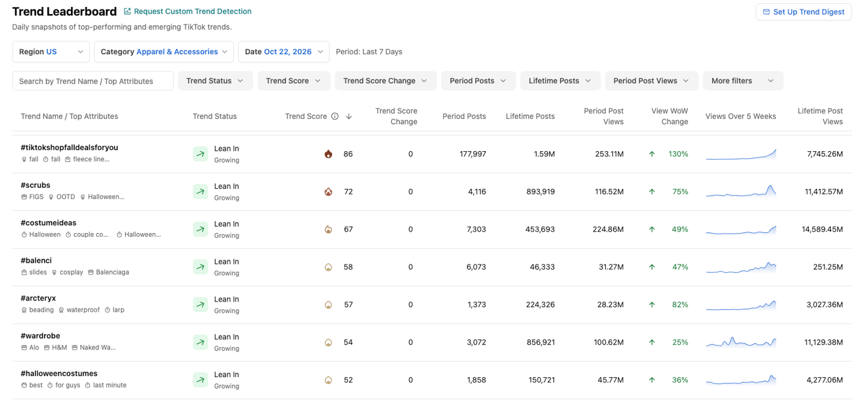Click the growing arrow icon for #scrubs
The width and height of the screenshot is (868, 403).
pyautogui.click(x=200, y=192)
